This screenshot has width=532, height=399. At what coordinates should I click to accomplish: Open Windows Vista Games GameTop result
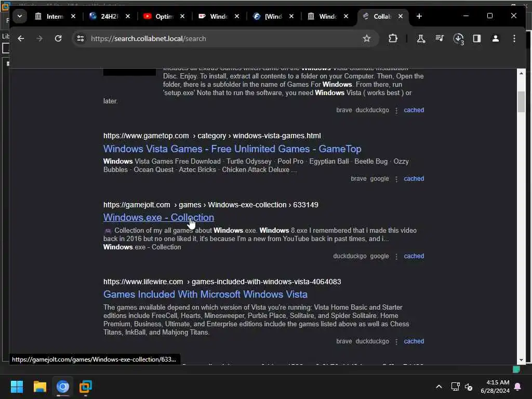click(232, 149)
